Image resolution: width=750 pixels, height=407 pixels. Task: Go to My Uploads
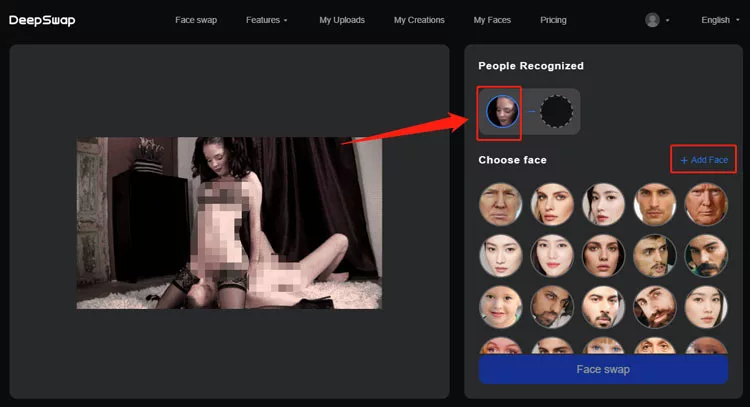[342, 20]
